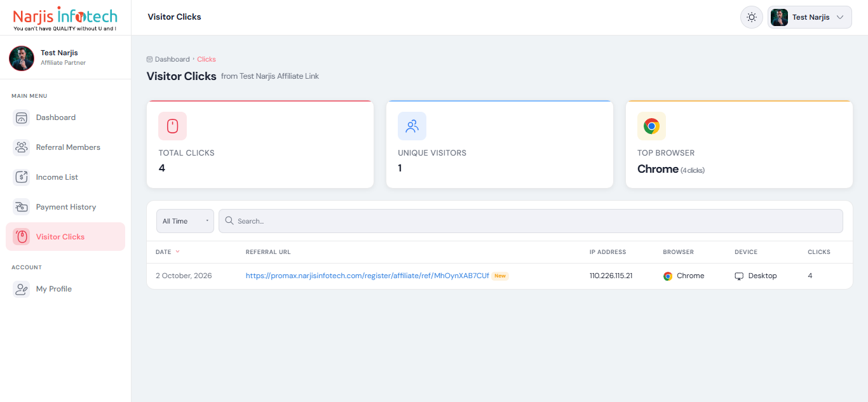
Task: Click the Visitor Clicks mouse icon in sidebar
Action: [x=22, y=237]
